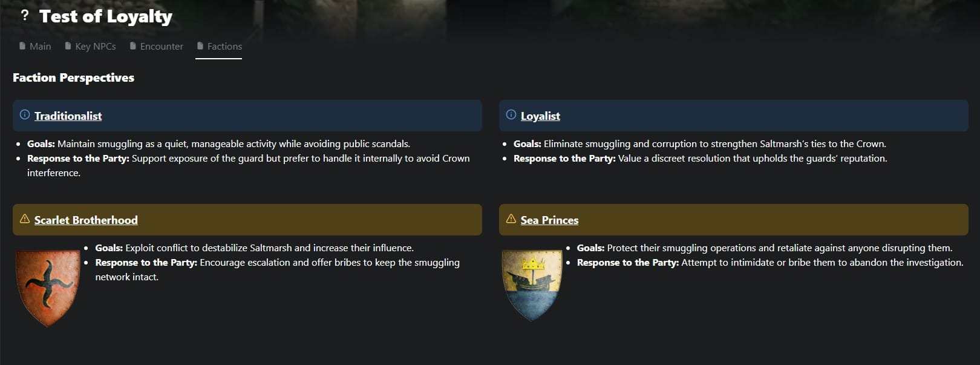The image size is (980, 365).
Task: Click the document icon on the Encounter tab
Action: point(133,46)
